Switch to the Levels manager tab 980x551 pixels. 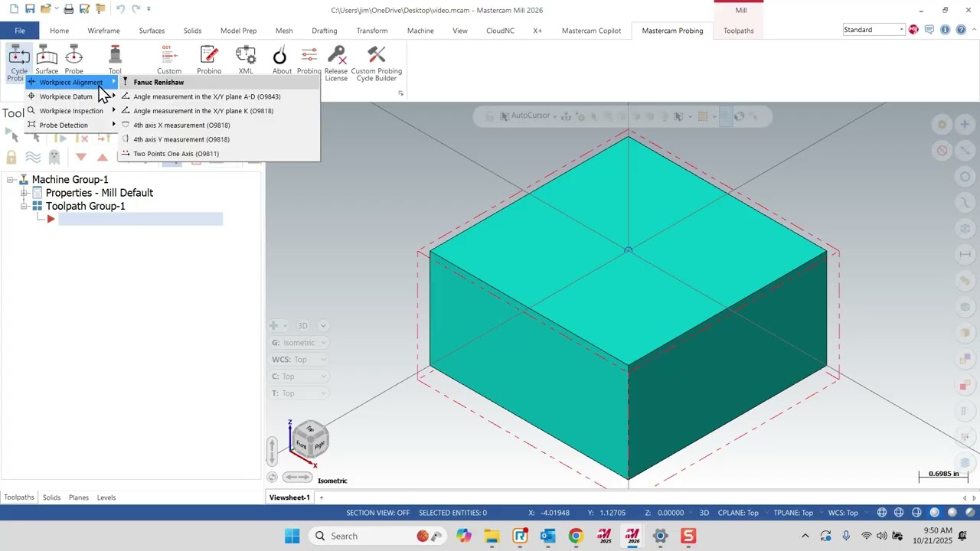coord(106,497)
